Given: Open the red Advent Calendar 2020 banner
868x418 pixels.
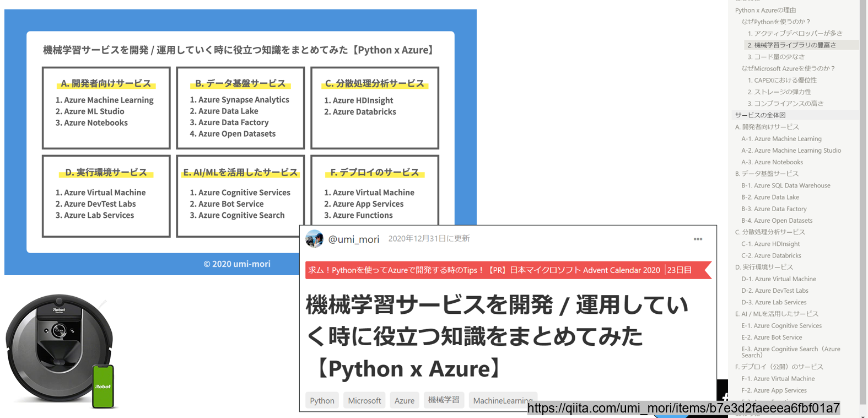Looking at the screenshot, I should [508, 270].
